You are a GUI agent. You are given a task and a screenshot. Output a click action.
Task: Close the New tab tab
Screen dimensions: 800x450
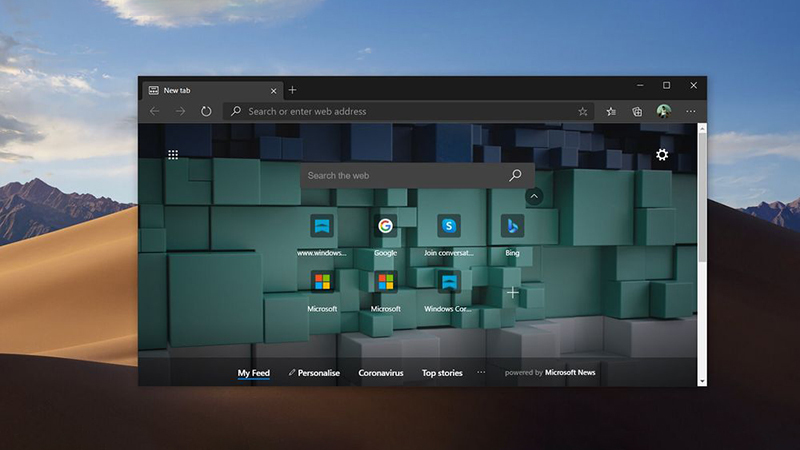pyautogui.click(x=273, y=91)
